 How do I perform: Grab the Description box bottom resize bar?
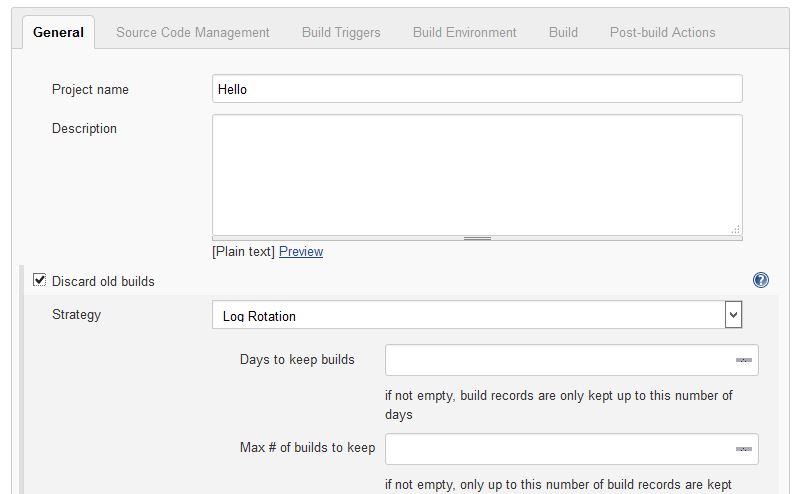(x=477, y=238)
